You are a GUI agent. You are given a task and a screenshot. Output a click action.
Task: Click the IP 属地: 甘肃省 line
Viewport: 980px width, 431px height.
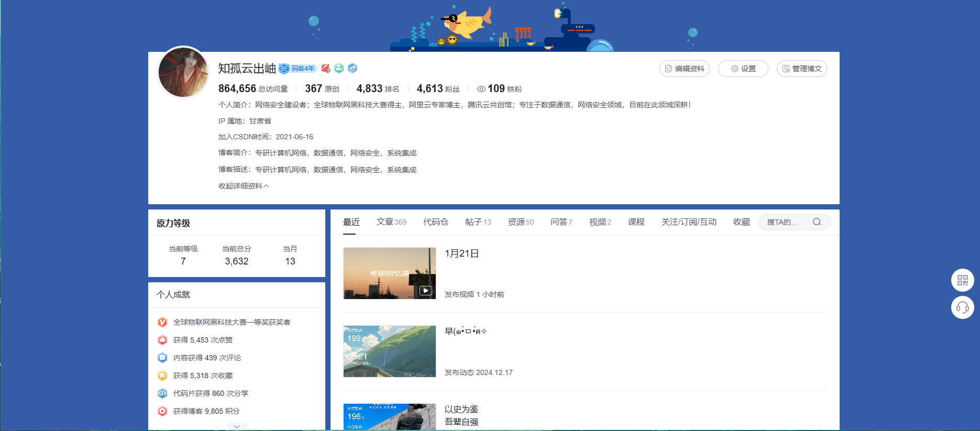(245, 121)
